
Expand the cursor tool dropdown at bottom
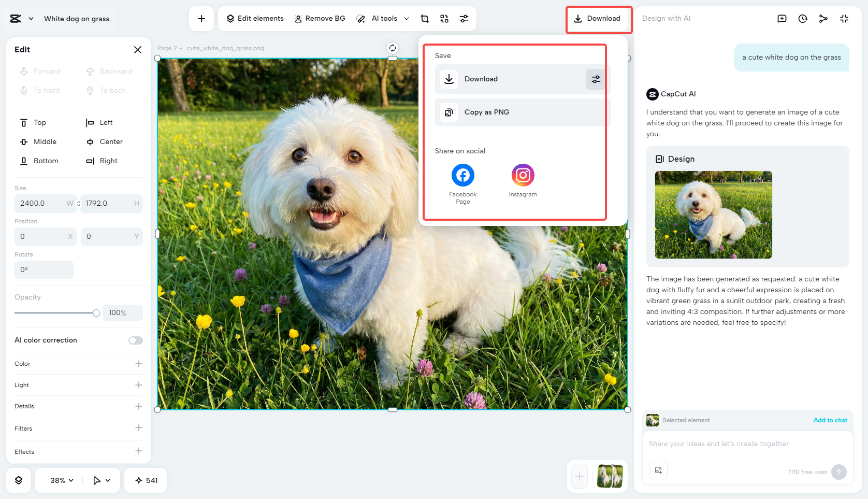pos(102,480)
